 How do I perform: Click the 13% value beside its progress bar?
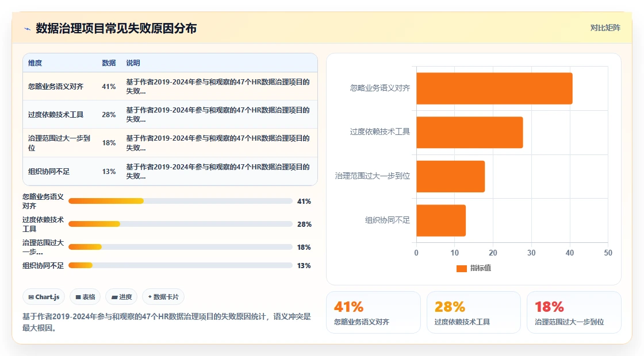pos(304,266)
